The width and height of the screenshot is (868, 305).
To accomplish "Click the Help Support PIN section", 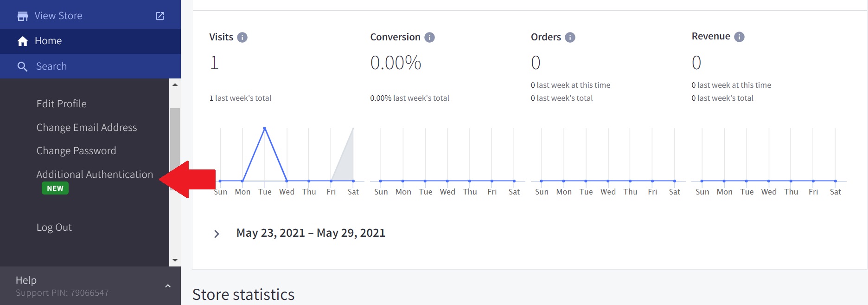I will pyautogui.click(x=62, y=286).
